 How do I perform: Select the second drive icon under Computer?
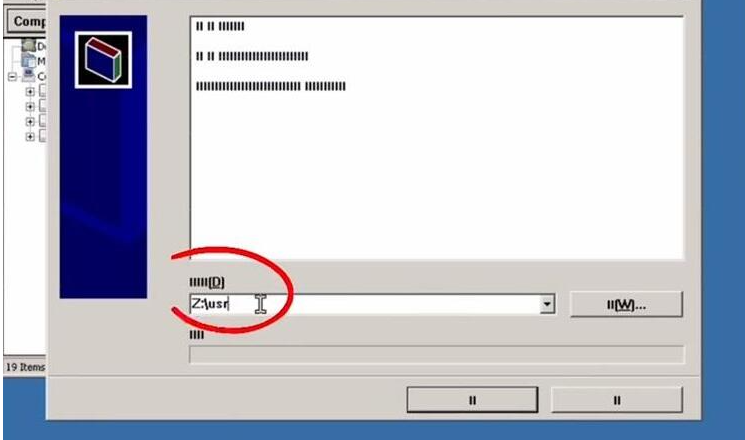click(42, 105)
